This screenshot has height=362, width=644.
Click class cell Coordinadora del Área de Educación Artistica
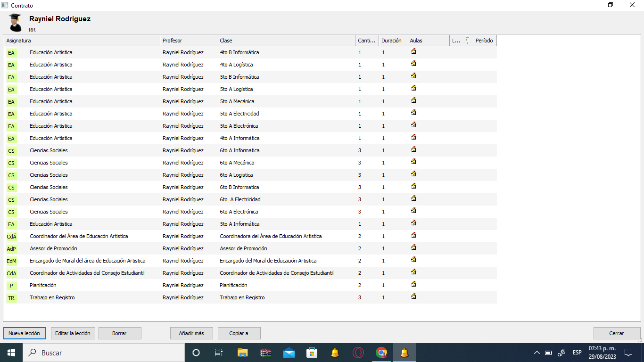click(x=271, y=236)
